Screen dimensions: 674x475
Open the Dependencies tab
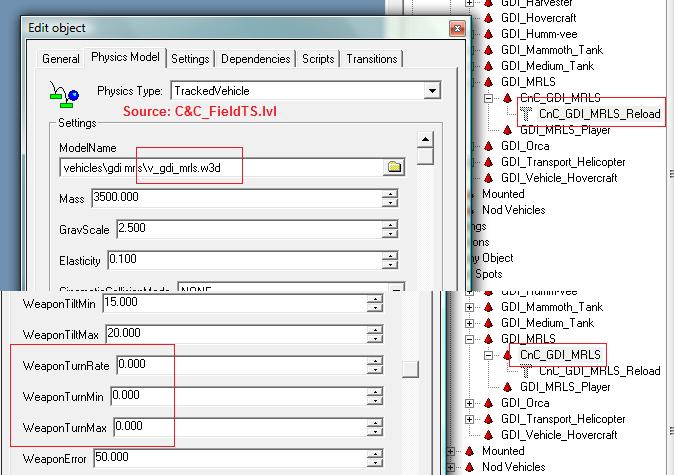(x=256, y=59)
